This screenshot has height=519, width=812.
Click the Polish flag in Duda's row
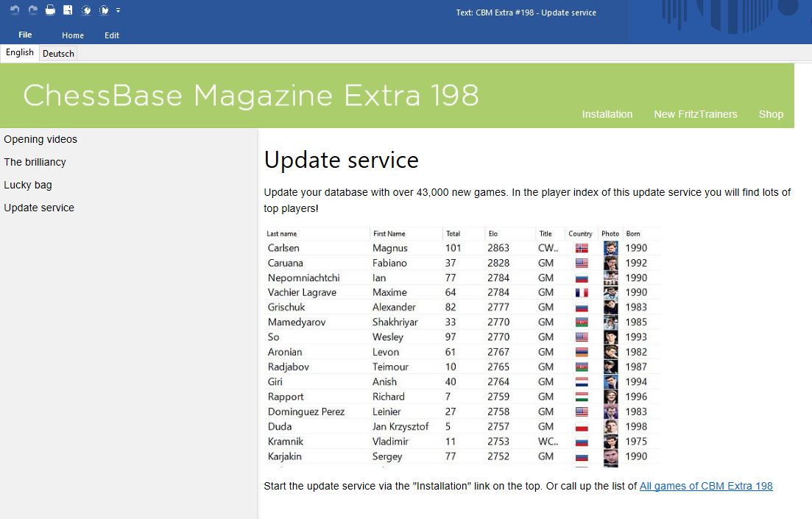(x=582, y=427)
